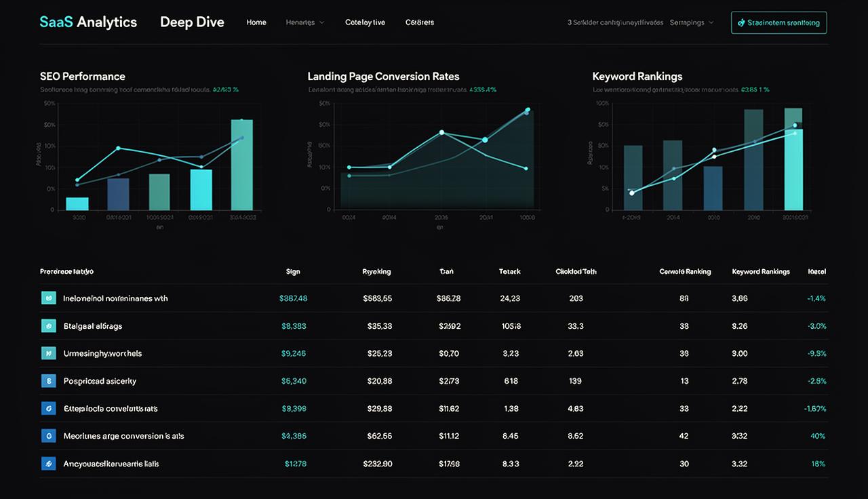The image size is (868, 499).
Task: Select the icon beside "Meorlunes arge conversion" row
Action: 48,436
